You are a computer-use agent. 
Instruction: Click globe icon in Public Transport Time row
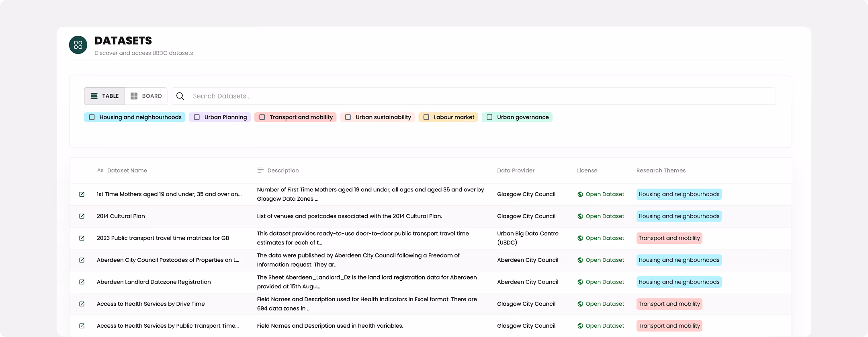[x=580, y=326]
